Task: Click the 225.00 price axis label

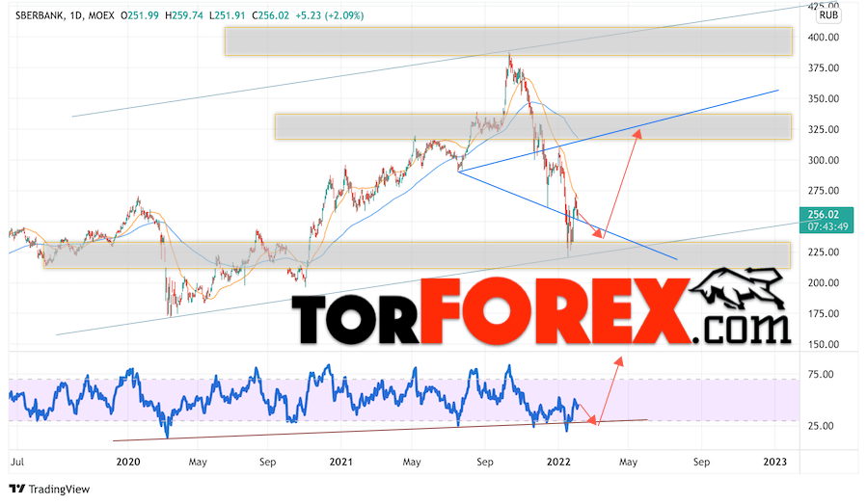Action: click(824, 252)
